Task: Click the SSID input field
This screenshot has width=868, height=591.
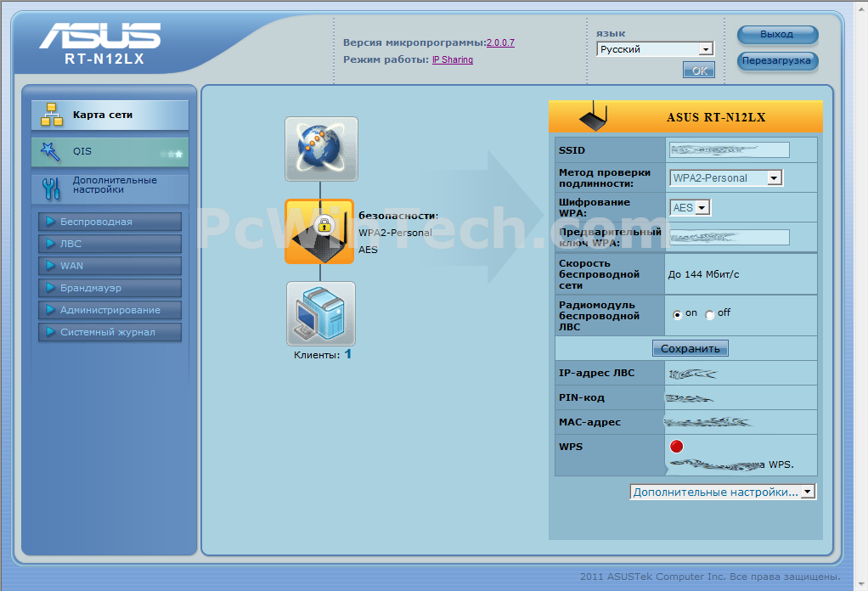Action: [729, 150]
